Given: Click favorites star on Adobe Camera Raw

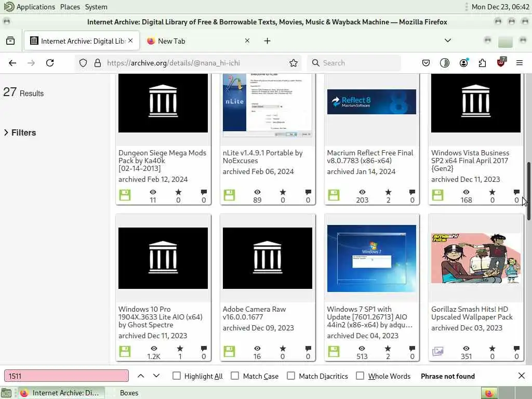Looking at the screenshot, I should click(x=283, y=349).
